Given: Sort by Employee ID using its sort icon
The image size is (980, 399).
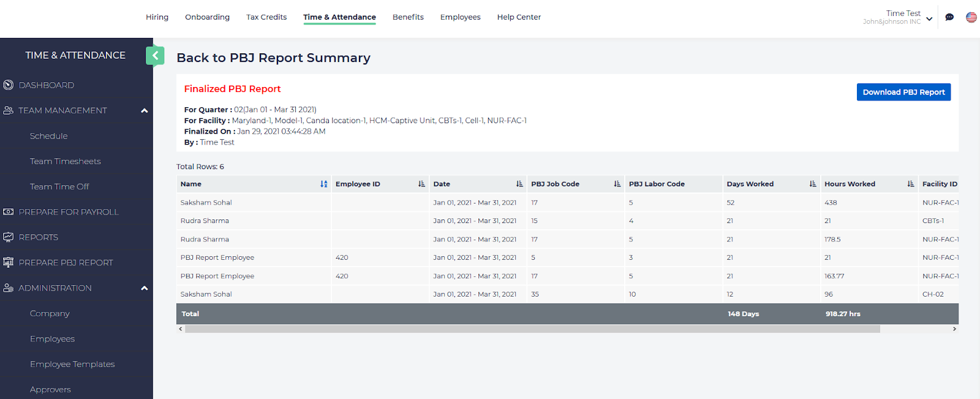Looking at the screenshot, I should [421, 184].
